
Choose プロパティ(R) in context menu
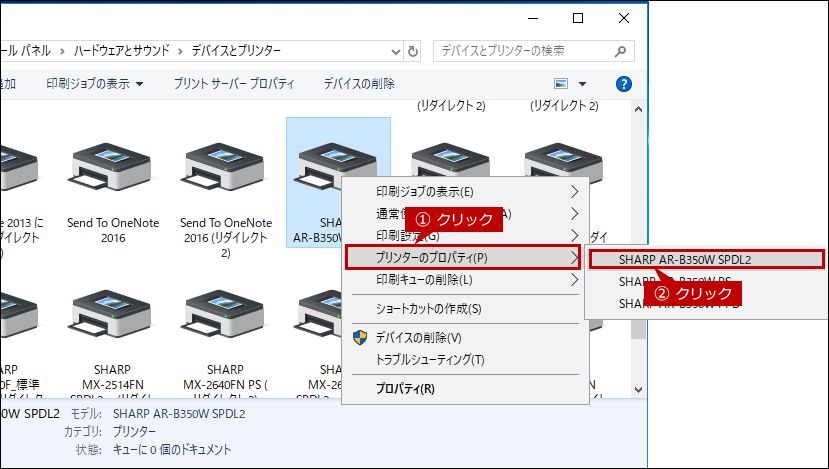point(465,389)
